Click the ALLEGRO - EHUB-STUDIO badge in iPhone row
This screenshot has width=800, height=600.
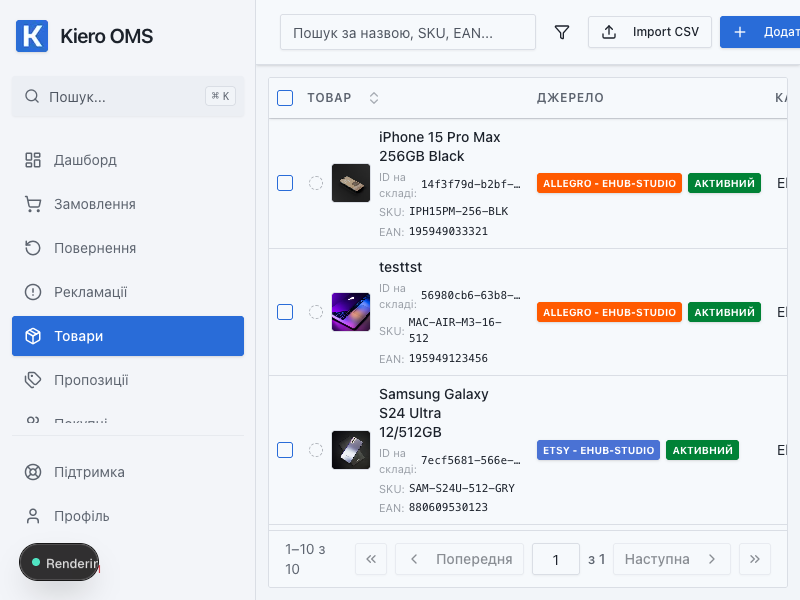point(609,183)
